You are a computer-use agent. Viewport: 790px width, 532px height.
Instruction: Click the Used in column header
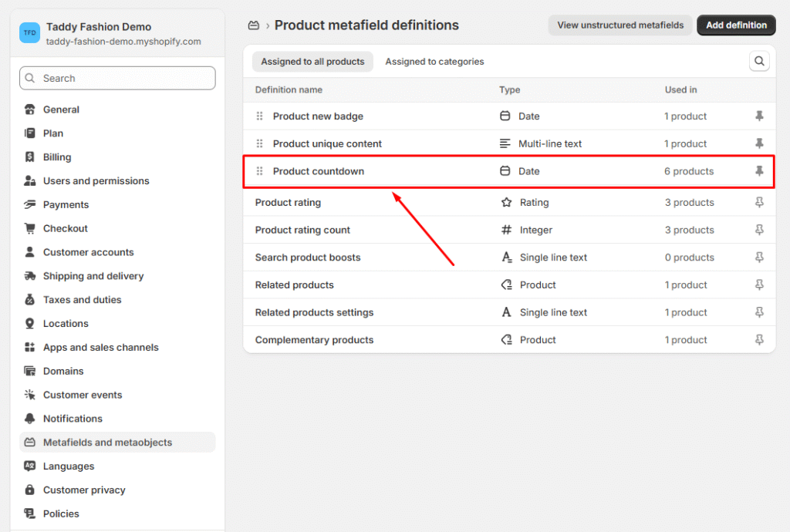coord(680,89)
